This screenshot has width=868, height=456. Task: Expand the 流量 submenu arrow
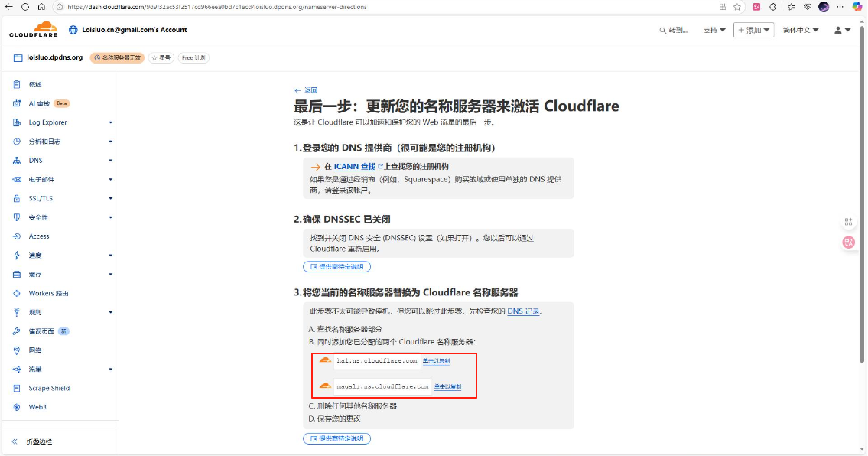110,369
